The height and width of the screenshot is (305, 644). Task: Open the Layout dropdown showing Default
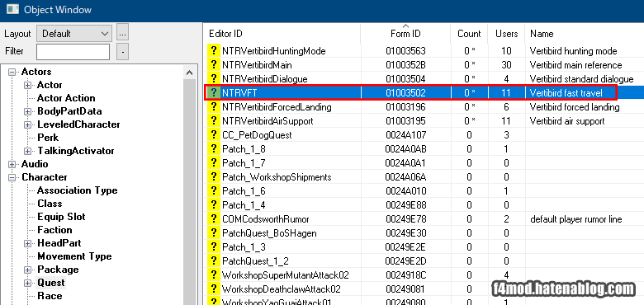coord(74,34)
